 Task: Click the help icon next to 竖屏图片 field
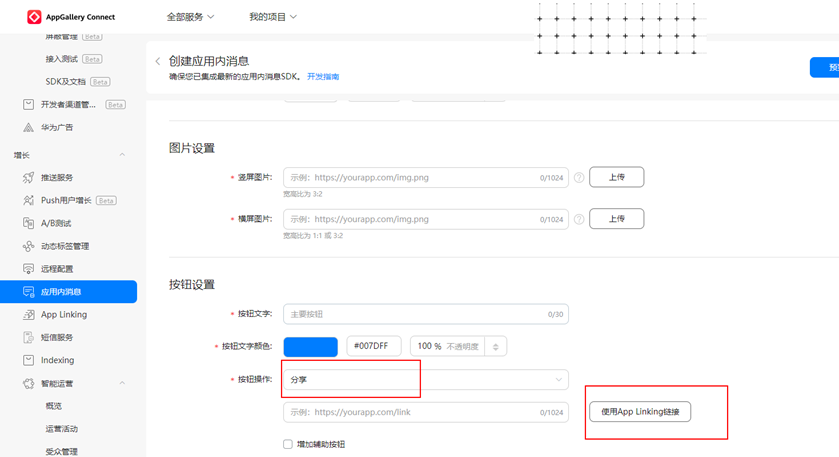click(x=579, y=178)
